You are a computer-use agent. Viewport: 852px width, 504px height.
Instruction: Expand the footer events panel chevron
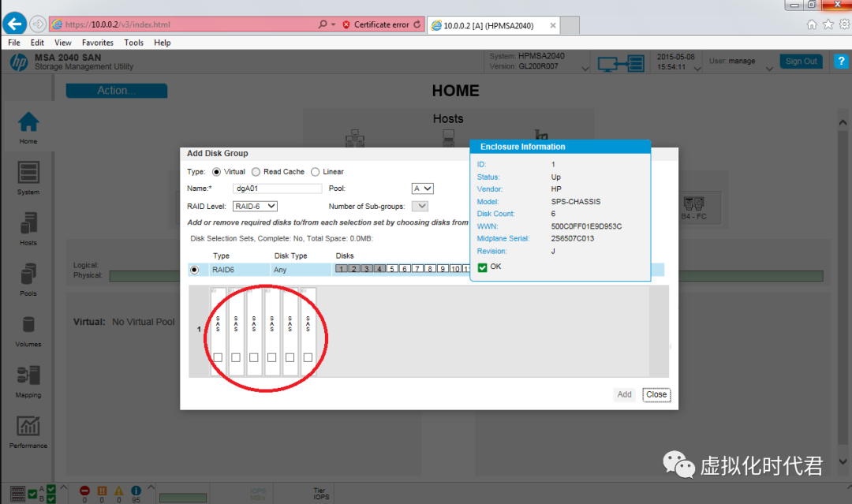[x=151, y=487]
